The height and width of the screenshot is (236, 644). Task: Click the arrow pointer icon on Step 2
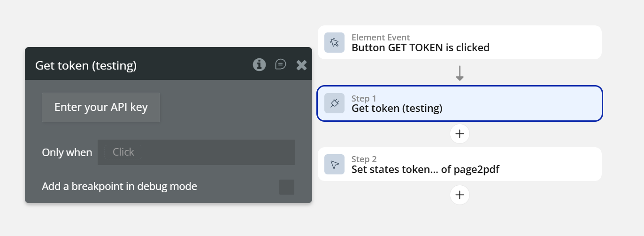click(334, 164)
